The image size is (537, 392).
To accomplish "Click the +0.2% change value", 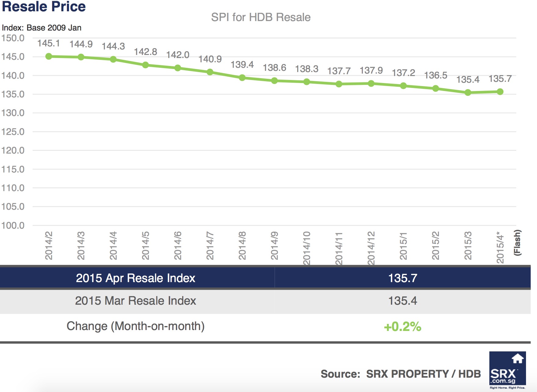I will pyautogui.click(x=402, y=326).
